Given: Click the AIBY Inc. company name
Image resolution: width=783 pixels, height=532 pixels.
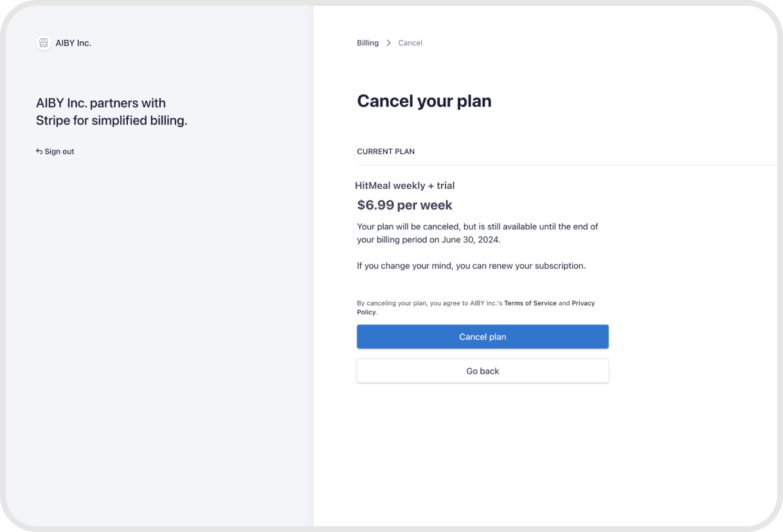Looking at the screenshot, I should [x=73, y=43].
